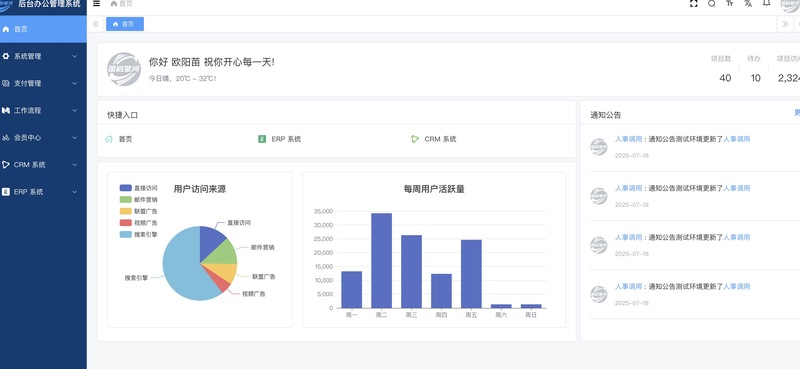The height and width of the screenshot is (369, 800).
Task: Click the 通知公告 panel heading
Action: [x=606, y=115]
